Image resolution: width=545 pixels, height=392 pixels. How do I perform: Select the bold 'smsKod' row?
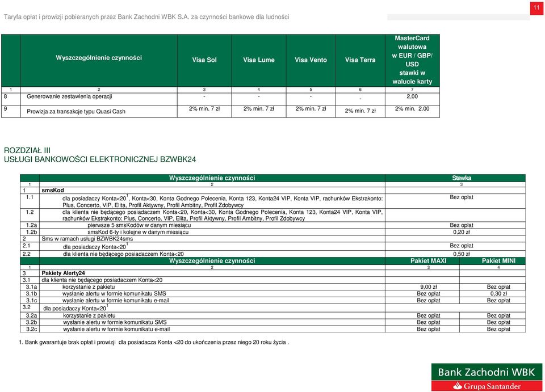[273, 190]
